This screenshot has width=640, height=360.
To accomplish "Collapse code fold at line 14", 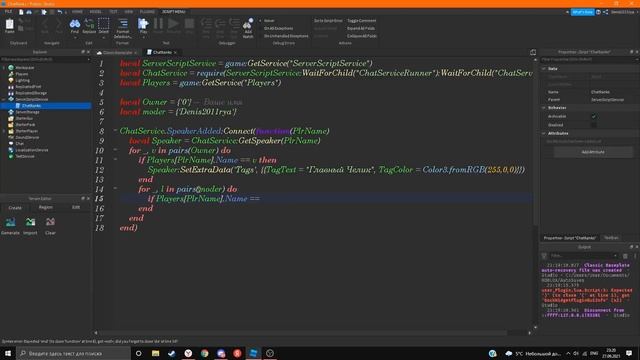I will [x=115, y=188].
